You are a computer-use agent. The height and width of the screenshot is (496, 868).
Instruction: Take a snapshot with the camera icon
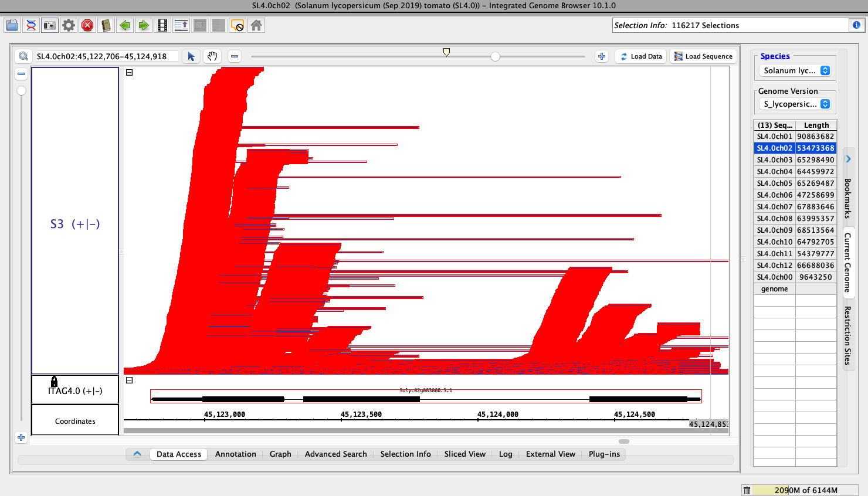(50, 25)
